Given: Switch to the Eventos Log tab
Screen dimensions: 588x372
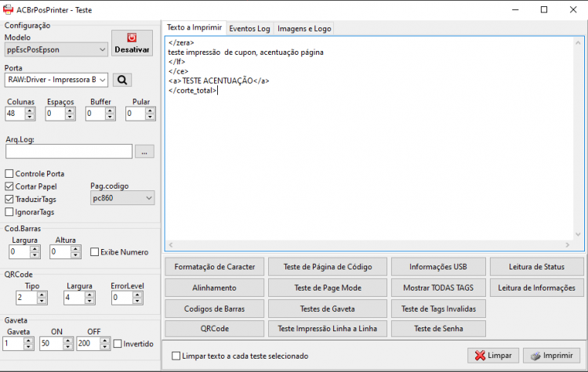Looking at the screenshot, I should [x=249, y=29].
